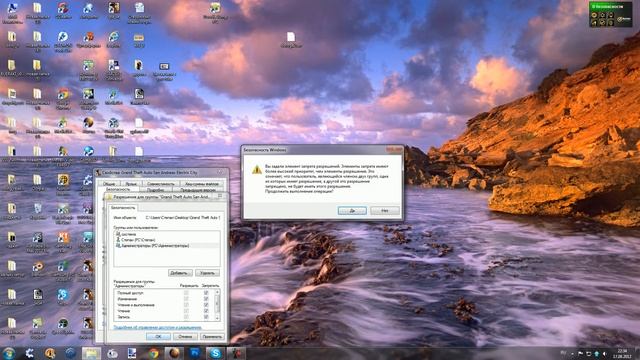Click permissions list scrollbar up arrow
Viewport: 640px width, 360px height.
pos(217,292)
